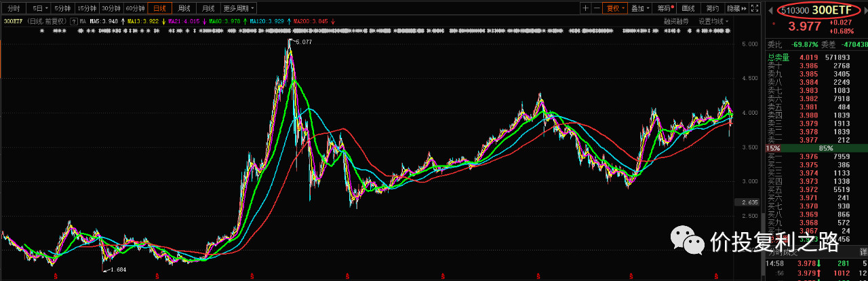Screen dimensions: 868x281
Task: Click the 14:58 trade record row
Action: [x=817, y=263]
